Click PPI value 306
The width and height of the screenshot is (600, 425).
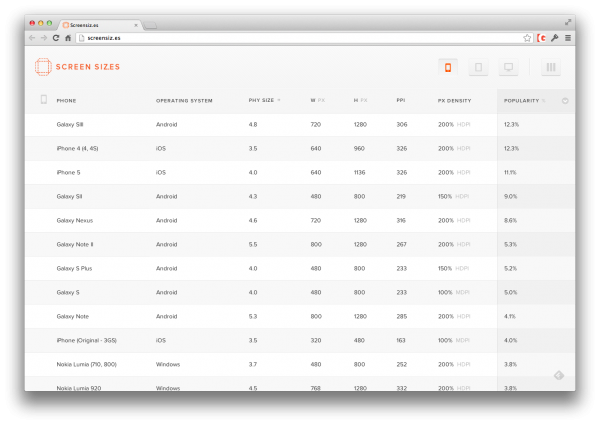(x=402, y=124)
